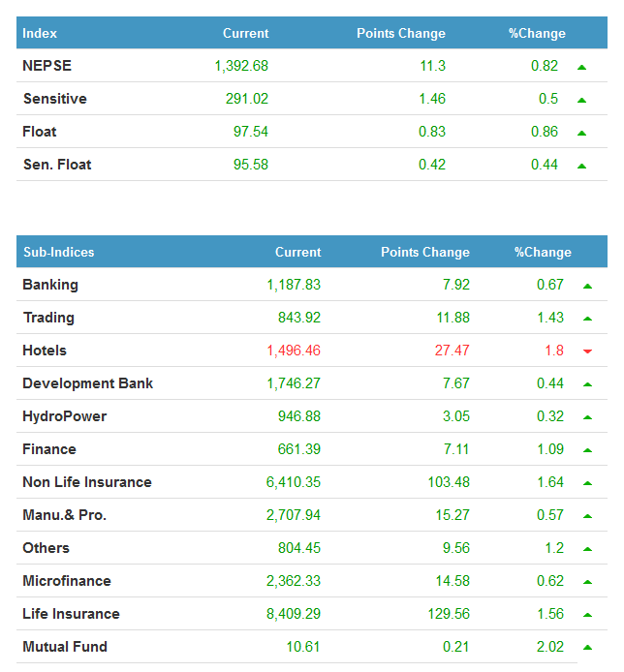Click Trading current value 843.92
Screen dimensions: 624x672
coord(299,318)
